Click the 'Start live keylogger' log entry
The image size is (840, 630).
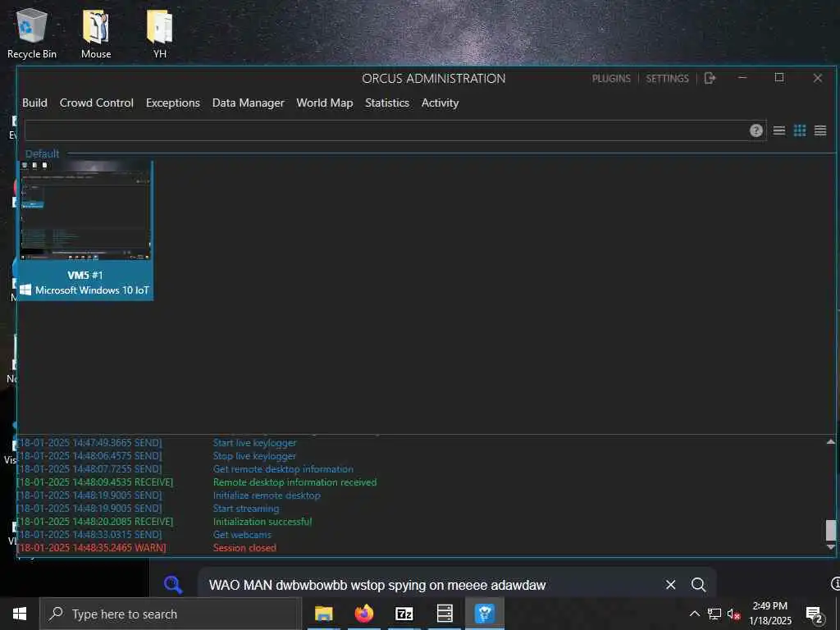[254, 443]
